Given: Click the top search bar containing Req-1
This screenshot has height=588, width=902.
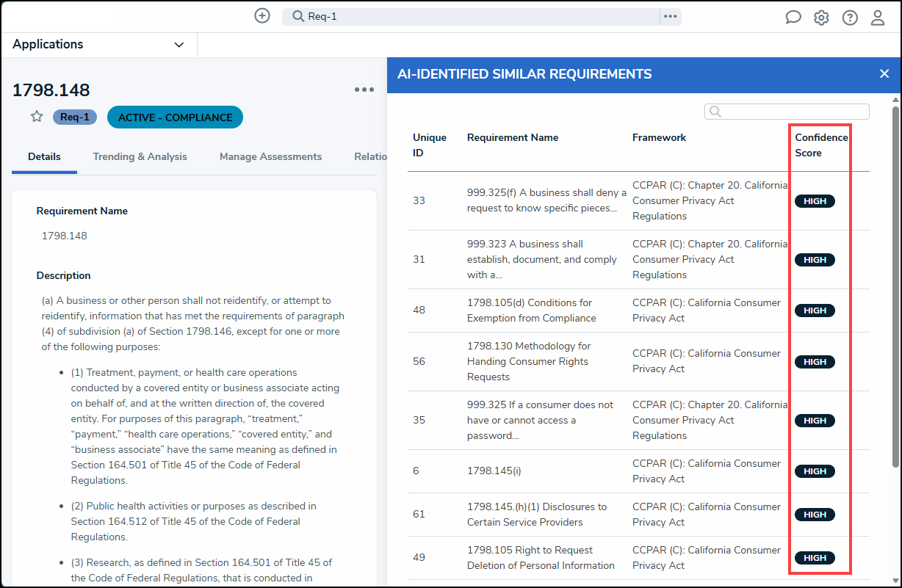Looking at the screenshot, I should pos(471,16).
